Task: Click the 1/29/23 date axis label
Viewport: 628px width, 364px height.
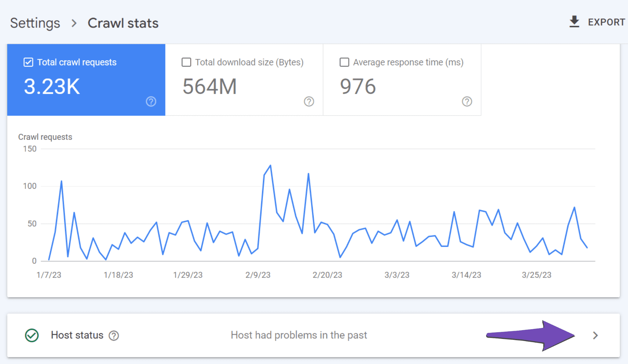Action: 188,275
